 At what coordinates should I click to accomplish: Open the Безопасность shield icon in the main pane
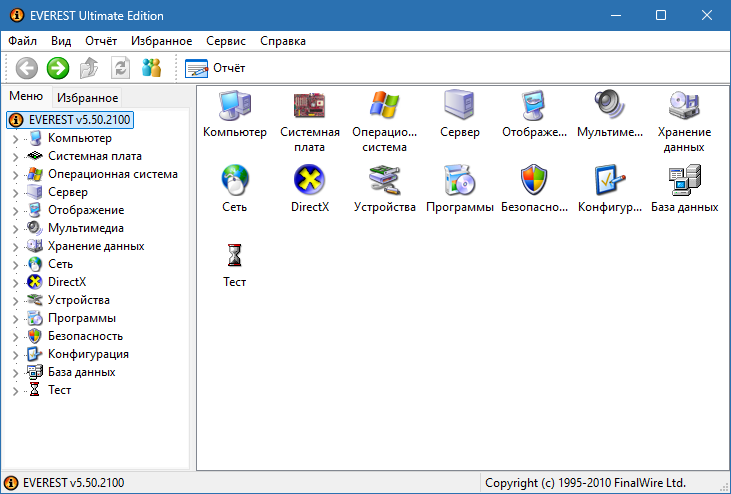[534, 179]
